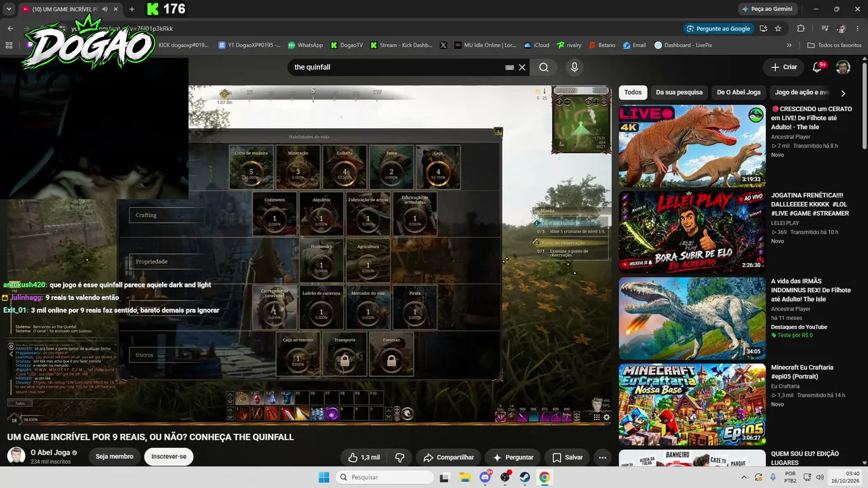Click the "Criar" create button
The width and height of the screenshot is (868, 488).
pos(784,67)
